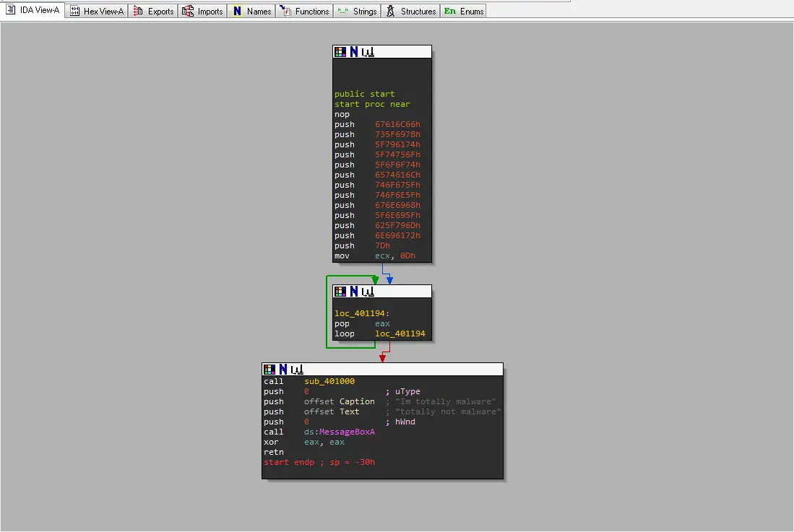Click the sub_401000 call target

(329, 381)
